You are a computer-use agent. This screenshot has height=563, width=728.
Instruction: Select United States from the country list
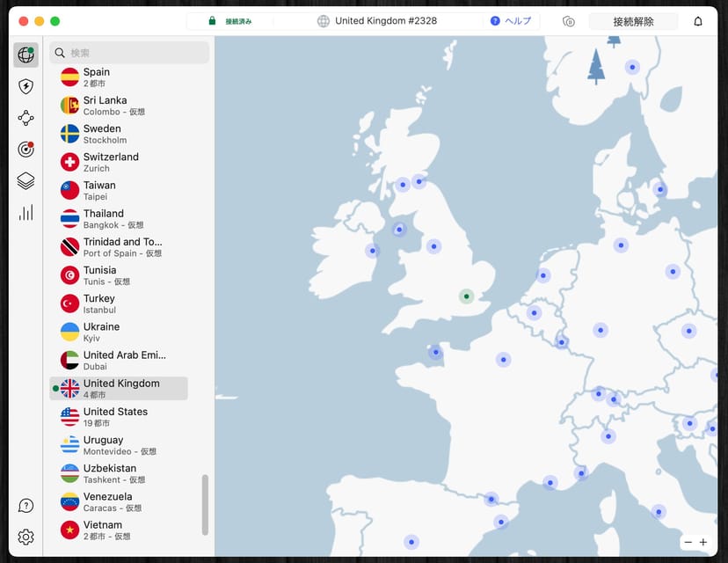click(115, 416)
